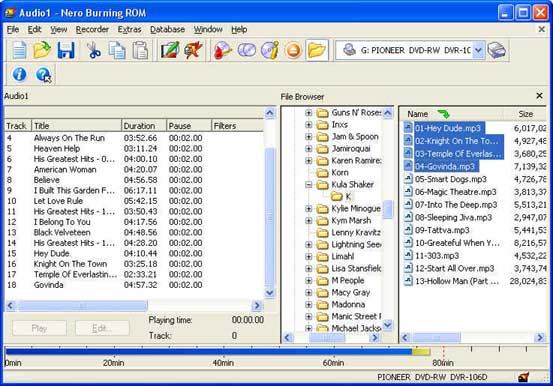Select the Korn folder

pyautogui.click(x=340, y=173)
